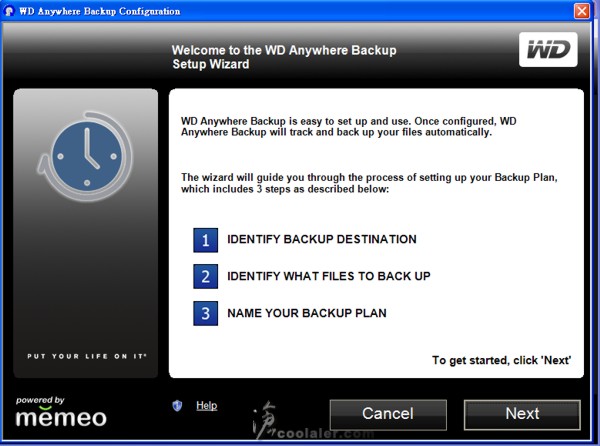Click the memeo logo
This screenshot has width=600, height=446.
pyautogui.click(x=61, y=417)
